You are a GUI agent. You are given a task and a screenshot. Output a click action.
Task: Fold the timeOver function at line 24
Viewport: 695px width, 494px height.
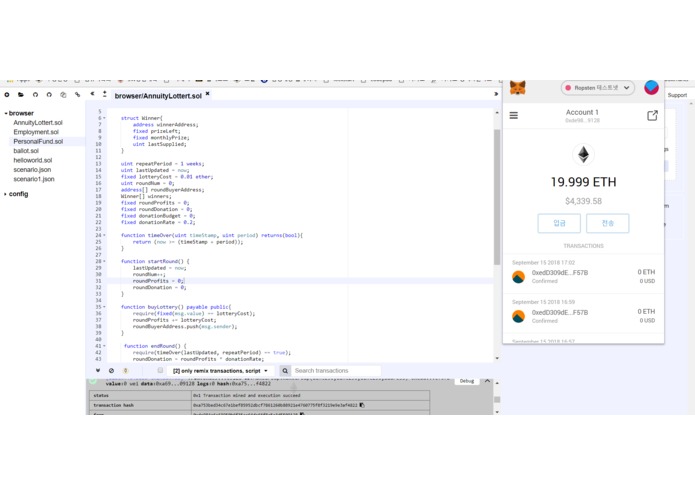105,235
